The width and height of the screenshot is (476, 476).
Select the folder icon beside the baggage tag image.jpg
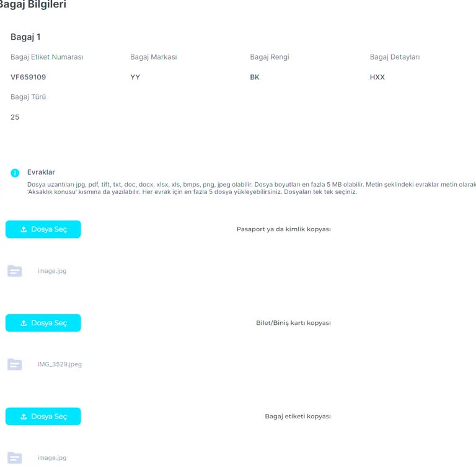pyautogui.click(x=15, y=458)
